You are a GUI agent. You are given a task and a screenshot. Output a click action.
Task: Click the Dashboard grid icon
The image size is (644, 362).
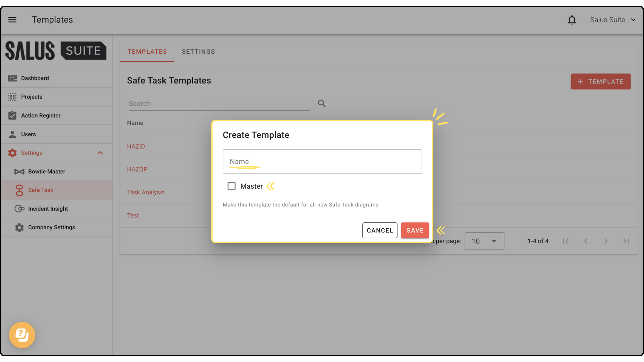point(12,78)
